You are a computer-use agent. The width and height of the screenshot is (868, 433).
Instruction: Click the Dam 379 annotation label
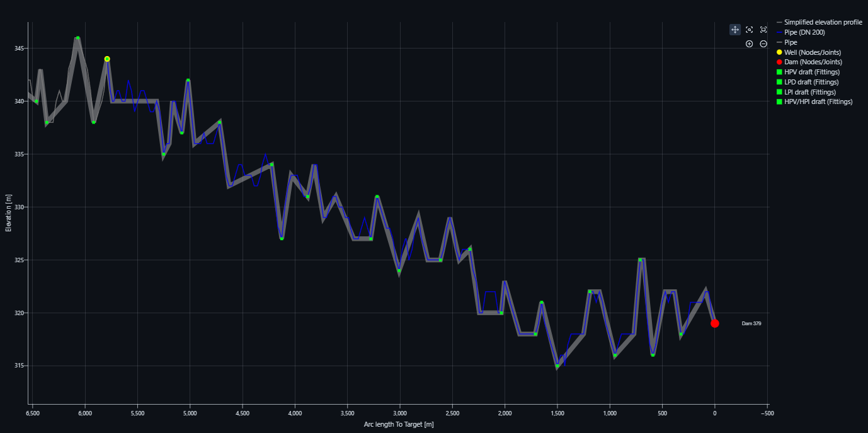click(x=751, y=323)
